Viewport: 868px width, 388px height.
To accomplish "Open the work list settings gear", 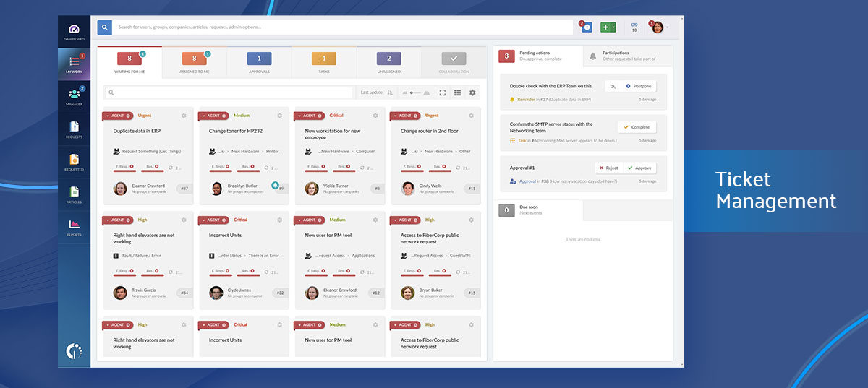I will [x=472, y=92].
